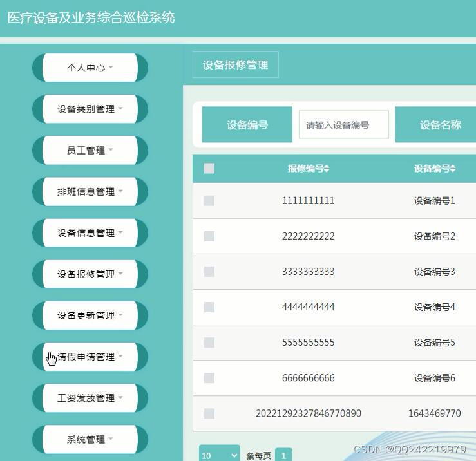The height and width of the screenshot is (461, 476).
Task: Check the row with 5555555555
Action: pyautogui.click(x=209, y=343)
